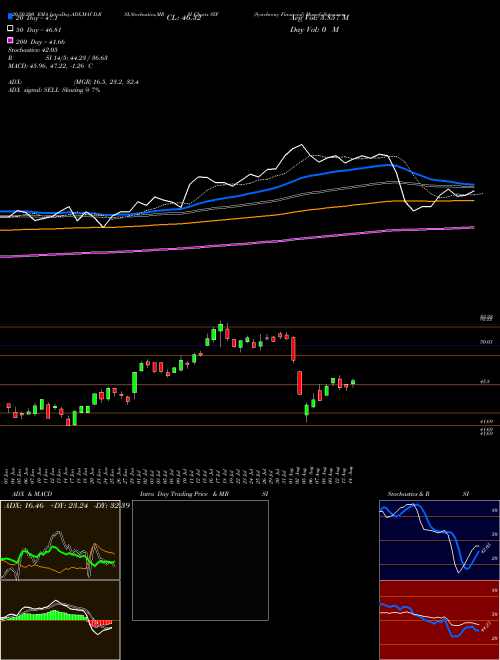Click the last green candlestick on the right
The width and height of the screenshot is (500, 660).
[353, 382]
